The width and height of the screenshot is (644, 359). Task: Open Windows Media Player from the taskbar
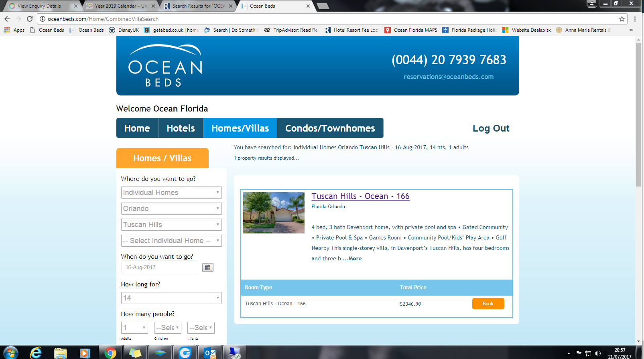(x=85, y=353)
